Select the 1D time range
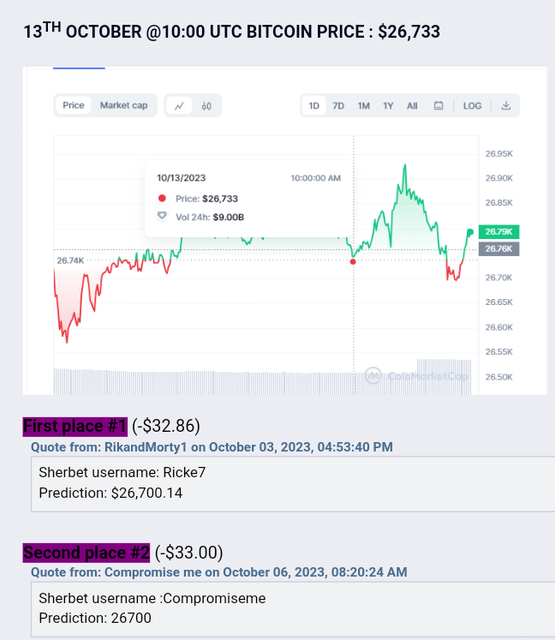The width and height of the screenshot is (555, 640). click(x=314, y=106)
